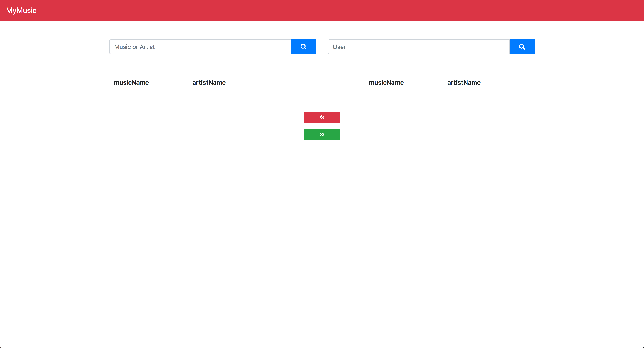Click artistName header in left table
This screenshot has height=348, width=644.
(209, 83)
